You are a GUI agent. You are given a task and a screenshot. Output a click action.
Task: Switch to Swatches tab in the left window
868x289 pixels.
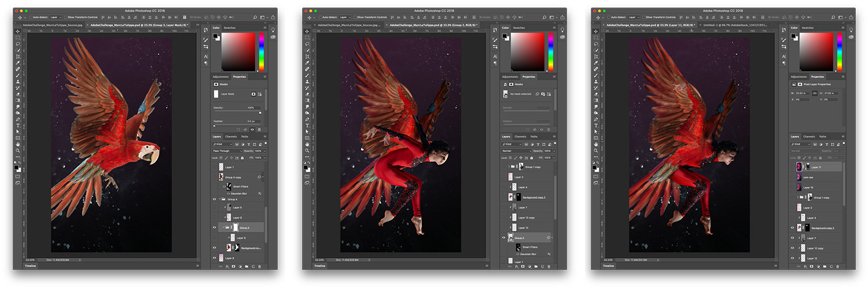coord(230,28)
